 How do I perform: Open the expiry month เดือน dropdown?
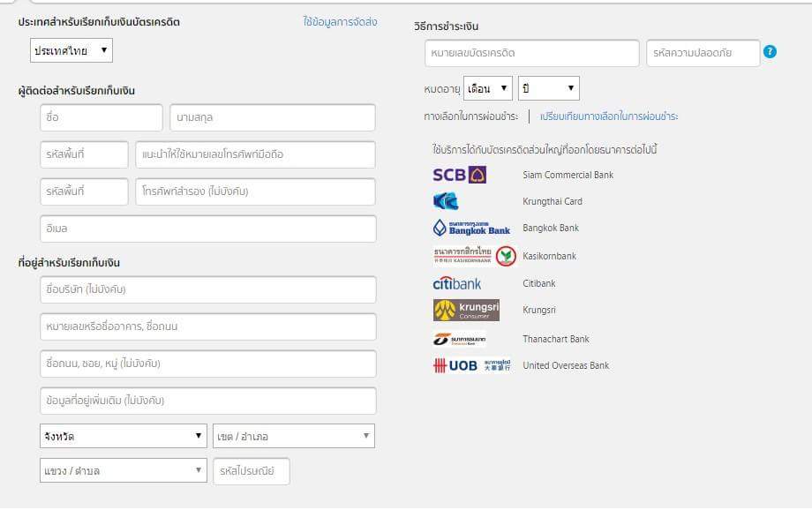(488, 88)
